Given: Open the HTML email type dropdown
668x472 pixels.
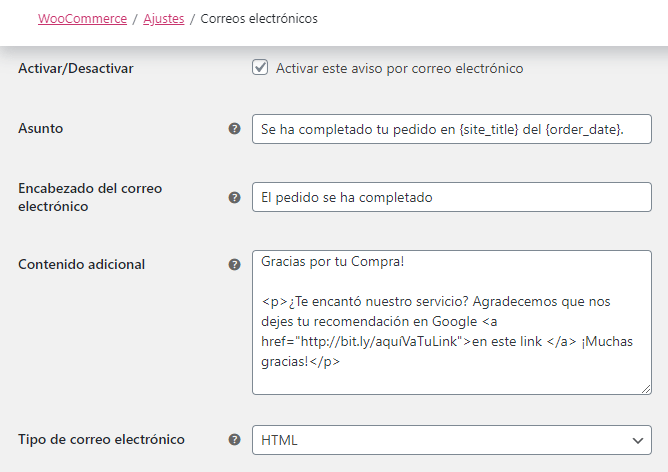Looking at the screenshot, I should point(452,440).
